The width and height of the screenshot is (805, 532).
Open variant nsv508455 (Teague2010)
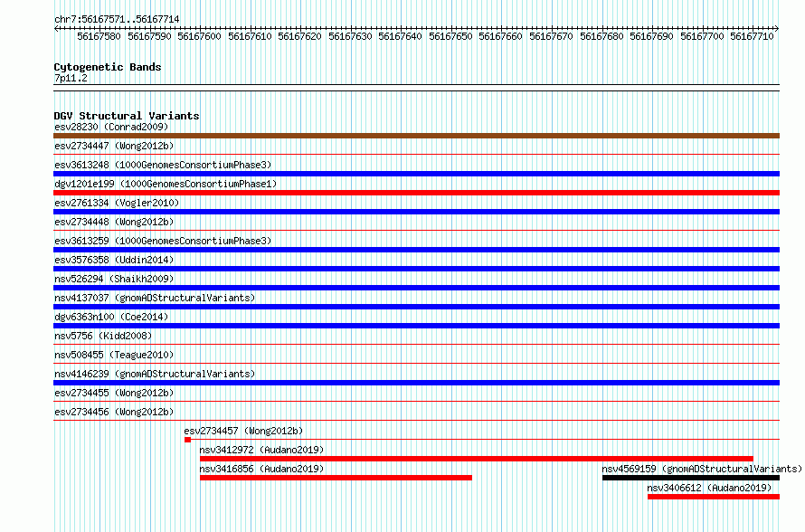pos(114,355)
